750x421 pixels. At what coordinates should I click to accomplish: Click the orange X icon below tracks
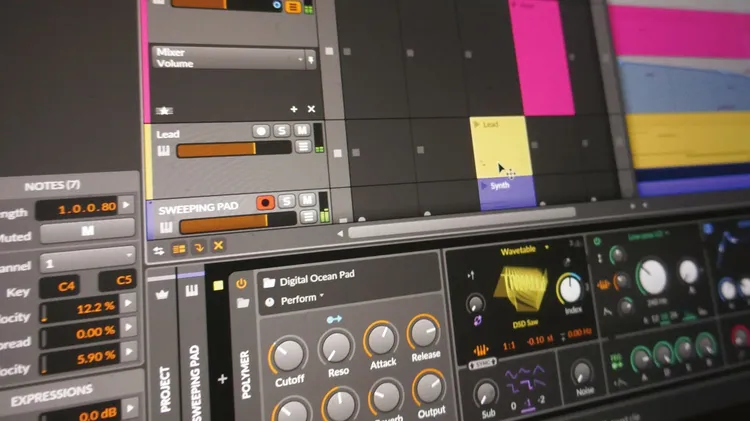coord(218,245)
